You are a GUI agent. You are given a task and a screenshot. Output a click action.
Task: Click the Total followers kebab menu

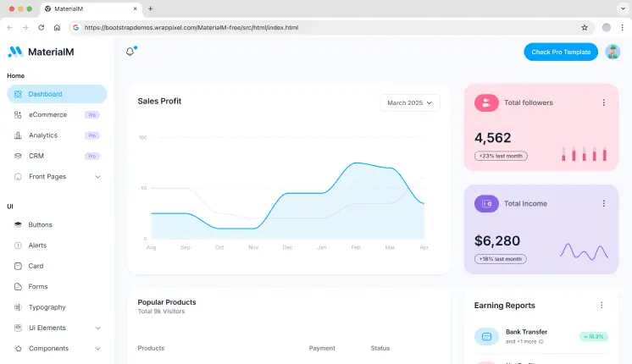click(603, 102)
